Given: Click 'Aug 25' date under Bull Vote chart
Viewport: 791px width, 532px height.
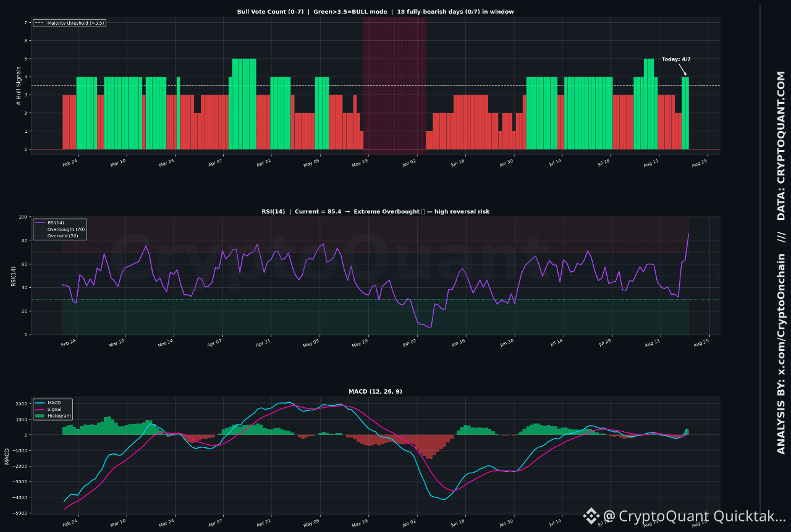Looking at the screenshot, I should (x=700, y=163).
